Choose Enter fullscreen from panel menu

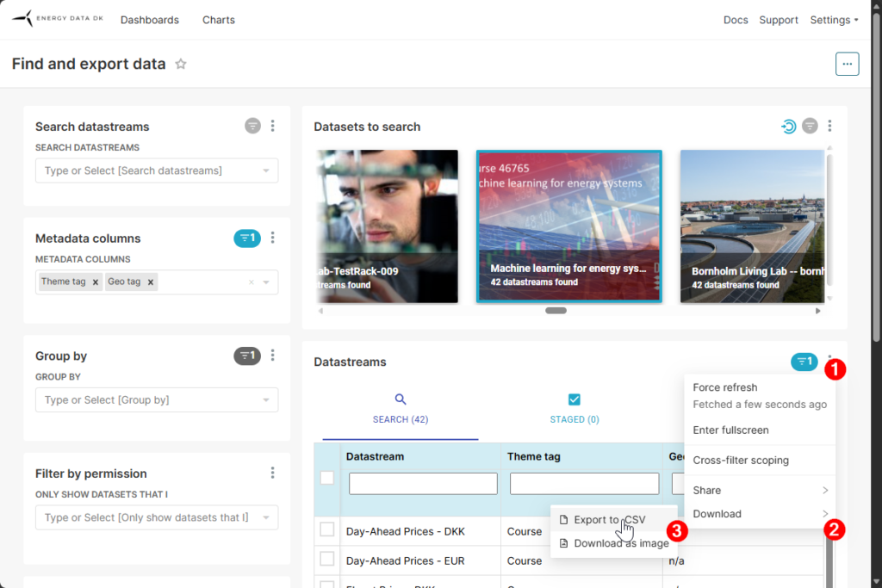tap(760, 430)
